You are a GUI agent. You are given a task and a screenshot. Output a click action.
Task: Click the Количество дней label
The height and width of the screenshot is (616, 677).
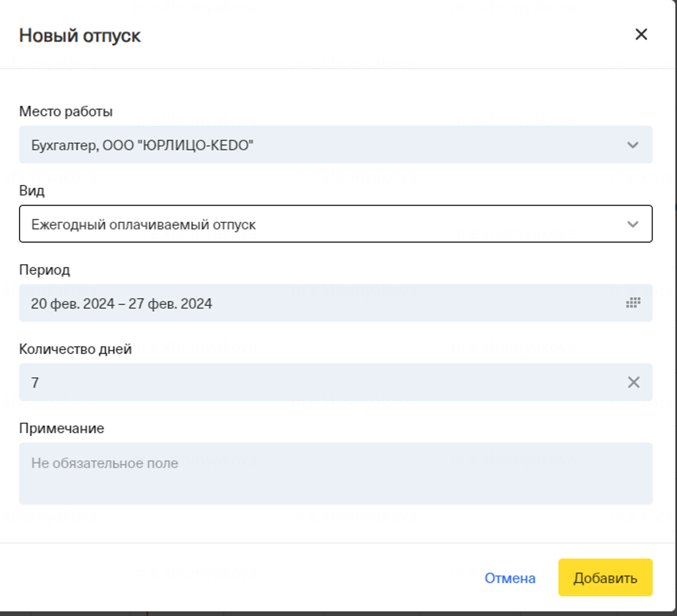point(75,349)
